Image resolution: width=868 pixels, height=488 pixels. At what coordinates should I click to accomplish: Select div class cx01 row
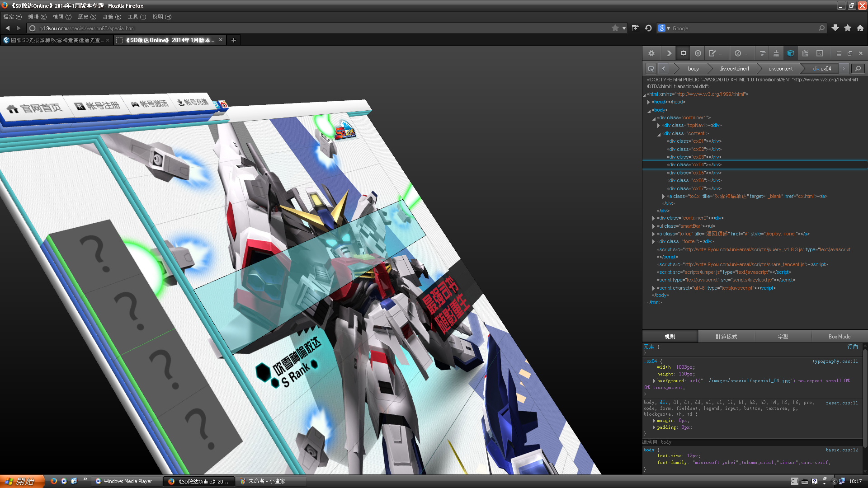click(755, 141)
